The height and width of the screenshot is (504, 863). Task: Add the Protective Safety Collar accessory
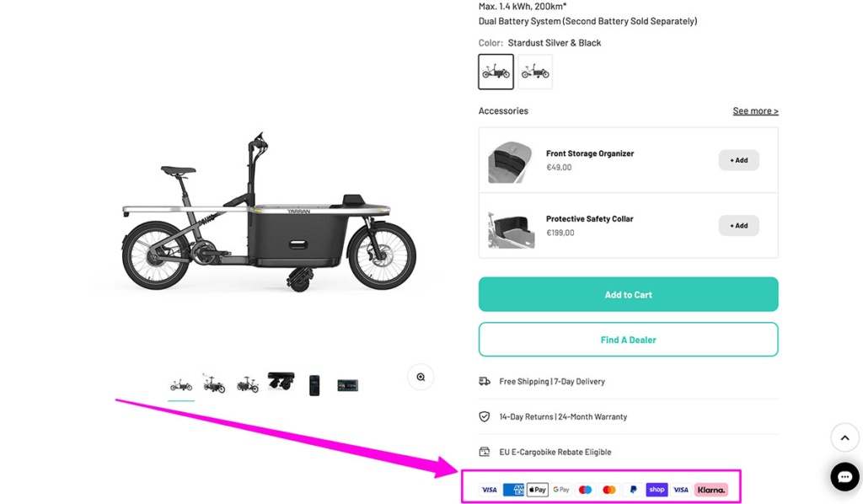point(738,226)
